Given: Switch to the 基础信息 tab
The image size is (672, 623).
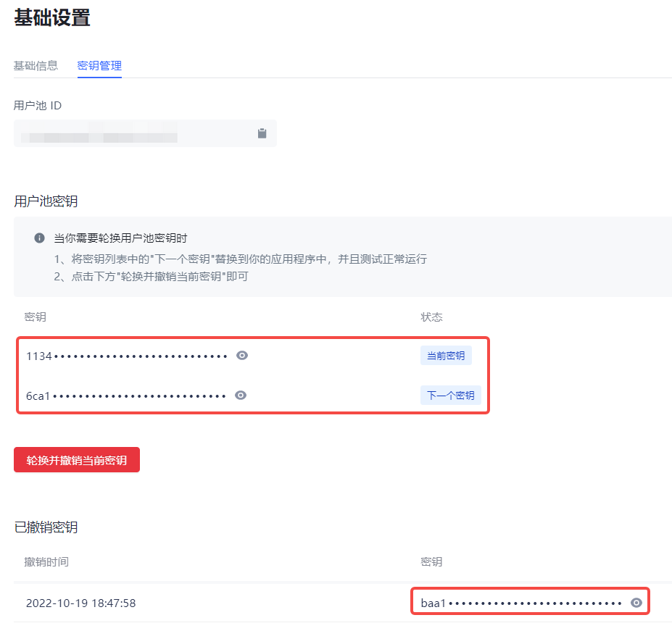Looking at the screenshot, I should [36, 65].
